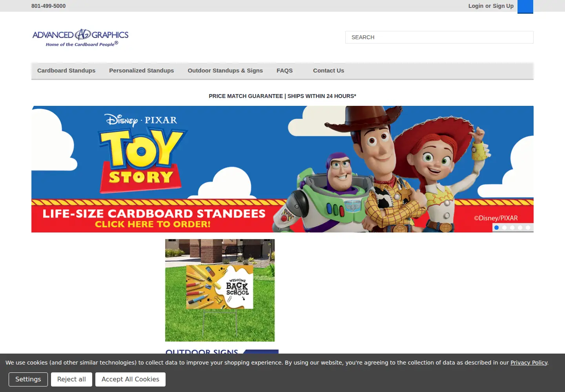Open cookie Settings
The image size is (565, 392).
[x=28, y=379]
